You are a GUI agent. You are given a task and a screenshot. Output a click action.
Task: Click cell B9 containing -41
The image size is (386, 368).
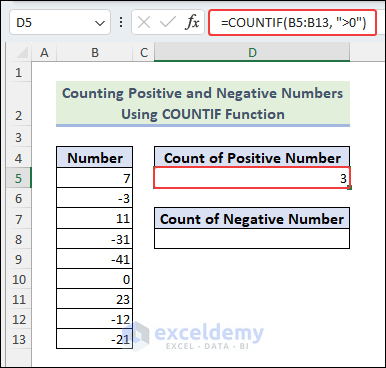[x=95, y=259]
